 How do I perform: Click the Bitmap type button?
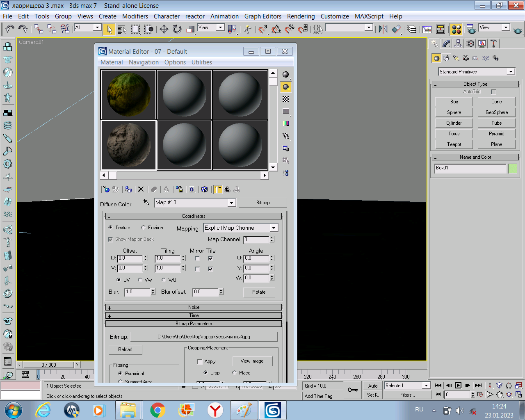(x=263, y=203)
